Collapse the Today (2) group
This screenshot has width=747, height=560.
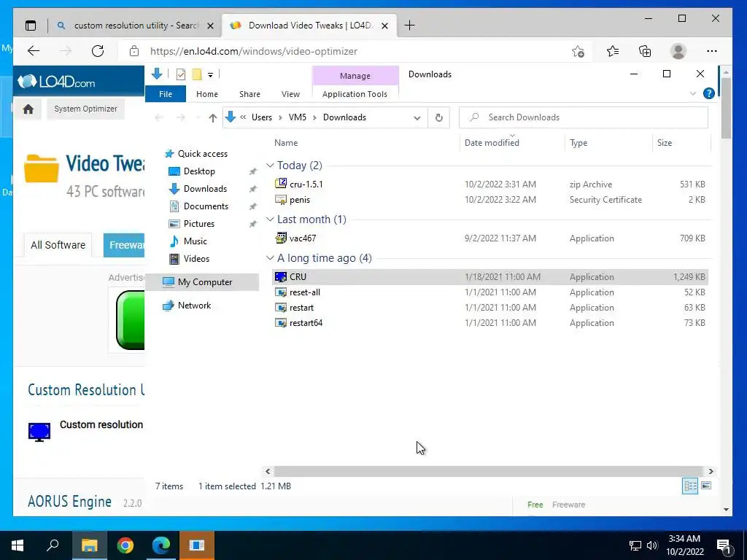(x=270, y=166)
